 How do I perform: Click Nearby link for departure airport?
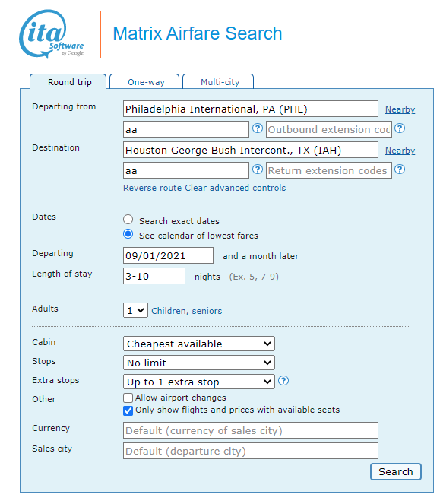coord(400,109)
